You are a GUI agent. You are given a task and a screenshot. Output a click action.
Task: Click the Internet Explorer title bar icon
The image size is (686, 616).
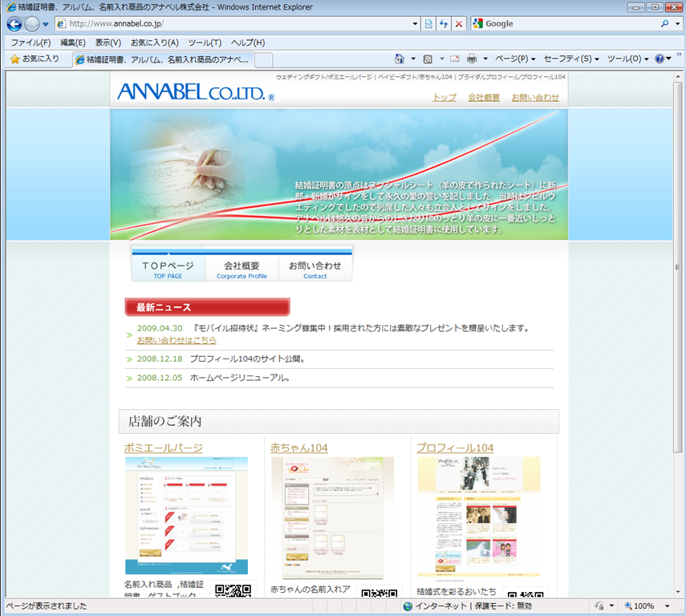(11, 7)
